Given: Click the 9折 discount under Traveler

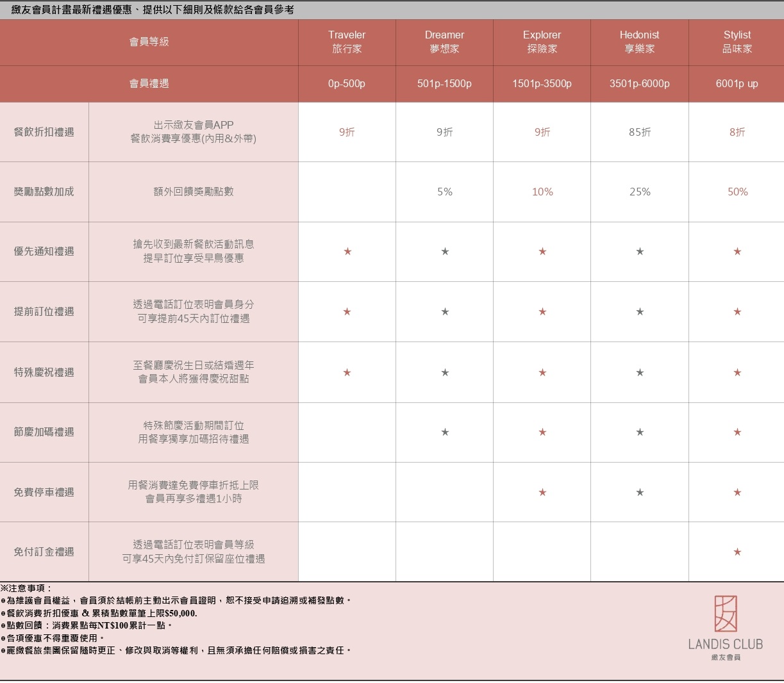Looking at the screenshot, I should 347,132.
